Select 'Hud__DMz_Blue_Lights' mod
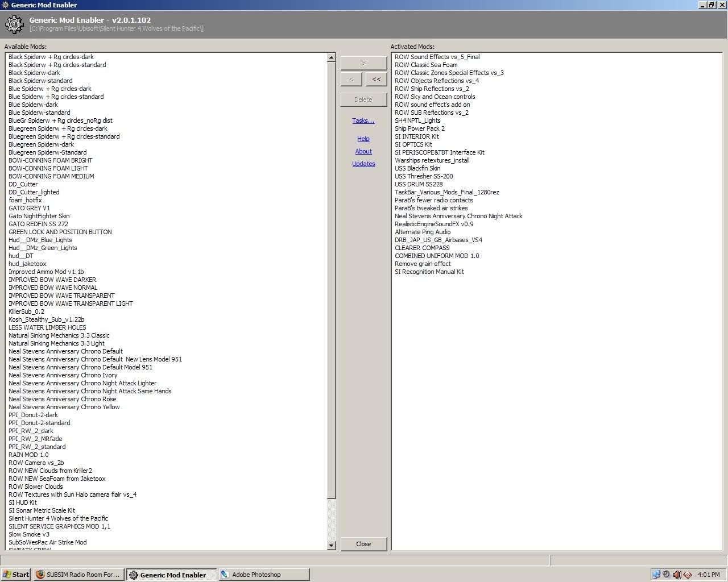Screen dimensions: 728x582 (40, 240)
